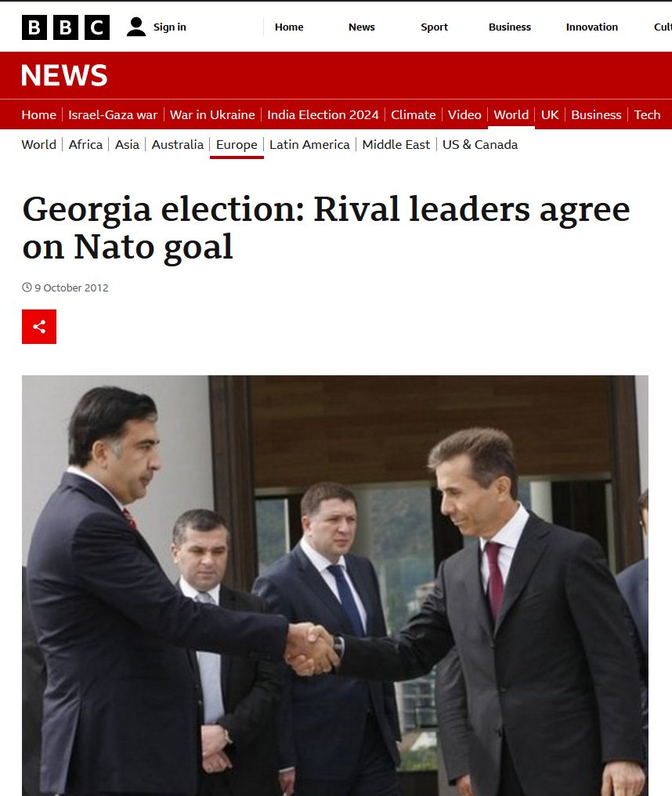Go to Sport in top navigation

point(434,27)
